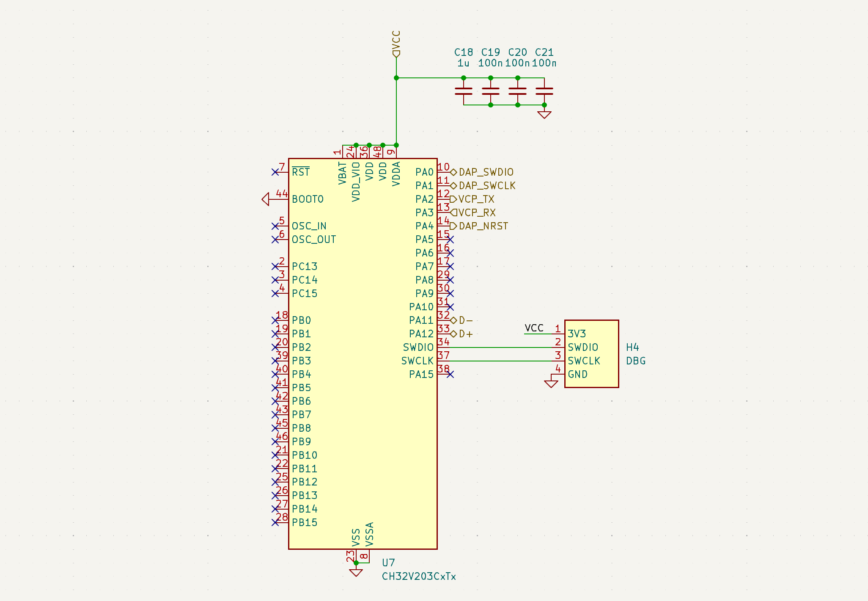The image size is (868, 601).
Task: Select the DBG value text of H4
Action: 636,361
